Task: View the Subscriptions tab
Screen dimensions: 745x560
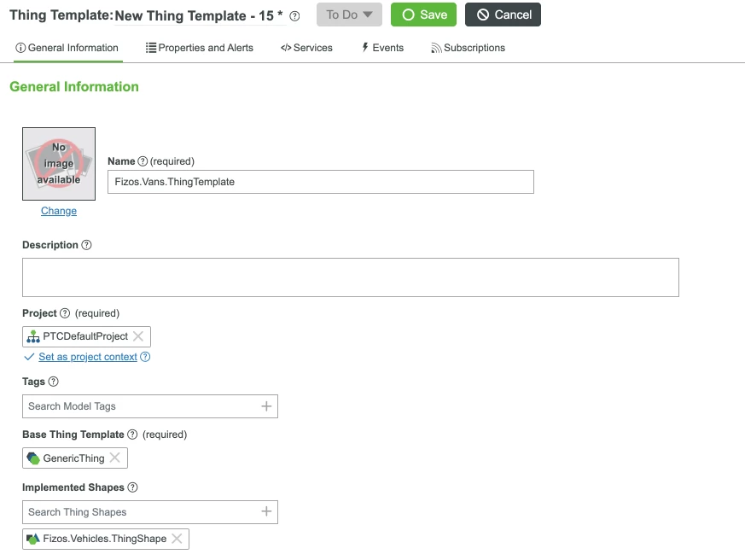Action: (468, 48)
